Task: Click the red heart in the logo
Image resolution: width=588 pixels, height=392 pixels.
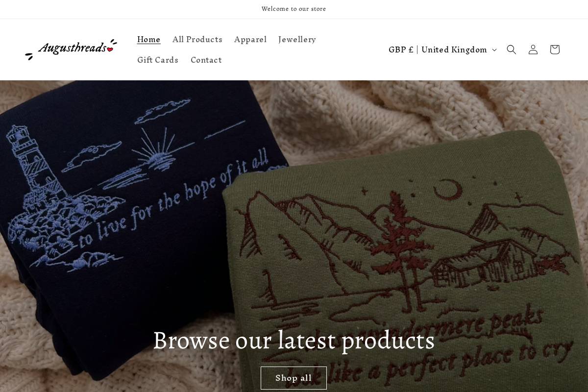Action: coord(111,49)
